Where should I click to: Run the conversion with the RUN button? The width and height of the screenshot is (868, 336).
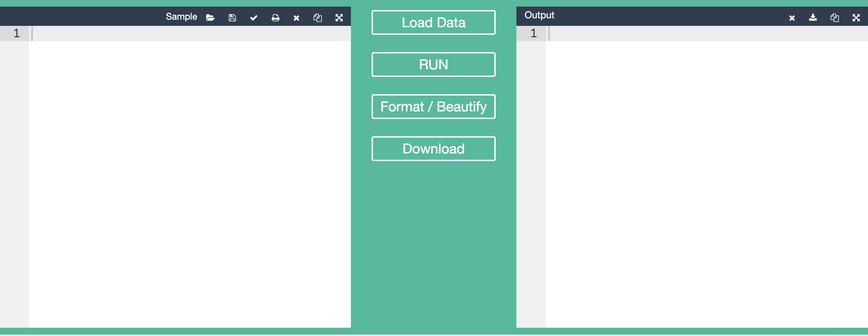pyautogui.click(x=433, y=64)
